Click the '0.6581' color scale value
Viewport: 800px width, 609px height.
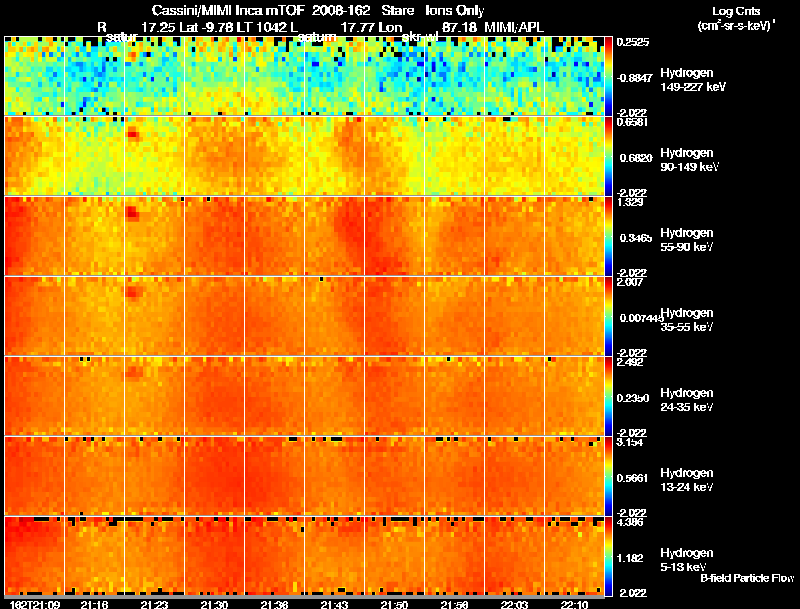point(633,122)
